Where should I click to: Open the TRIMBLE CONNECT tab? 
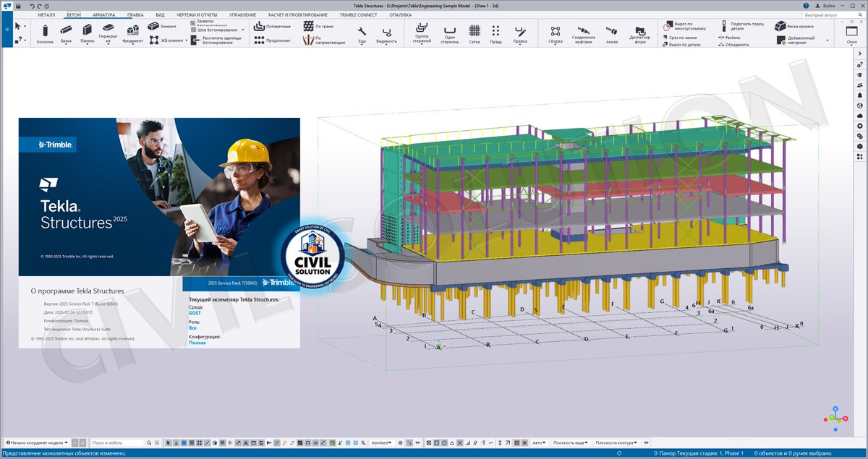click(358, 14)
